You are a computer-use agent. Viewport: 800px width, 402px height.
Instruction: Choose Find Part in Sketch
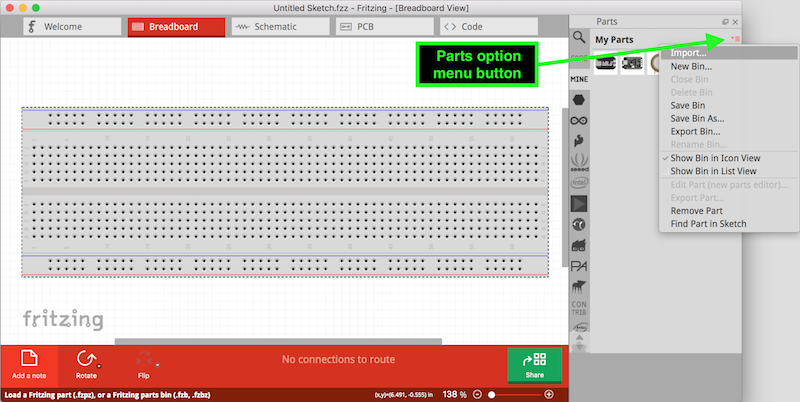729,224
